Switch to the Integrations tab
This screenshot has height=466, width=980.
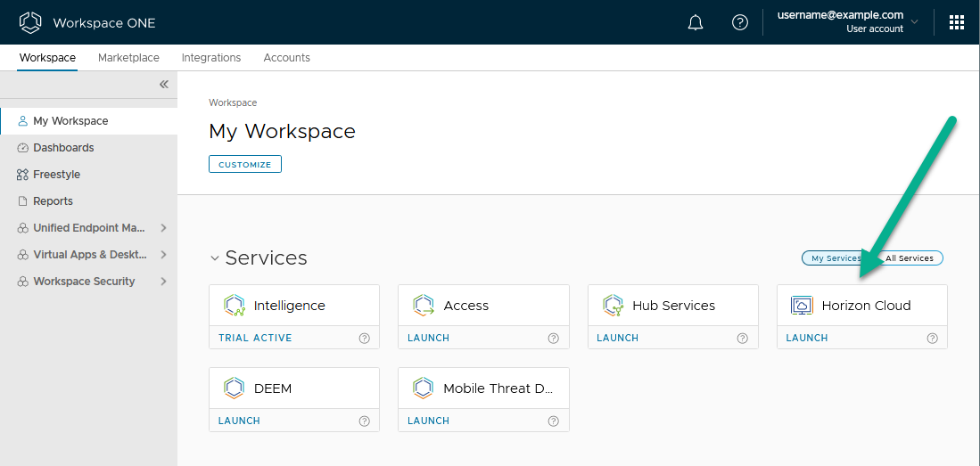tap(211, 57)
